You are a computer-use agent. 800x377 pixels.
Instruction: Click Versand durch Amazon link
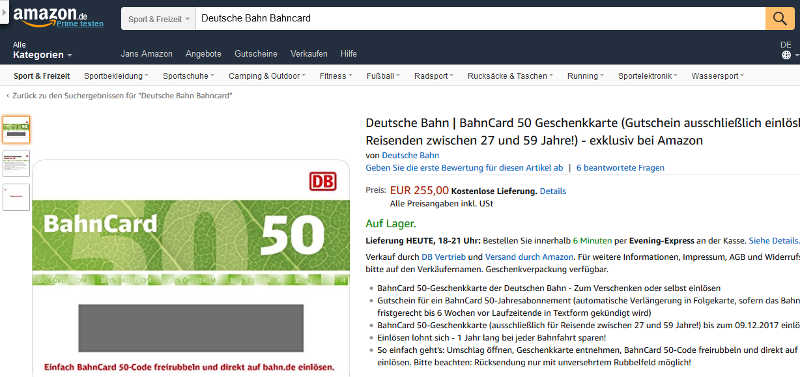tap(529, 257)
